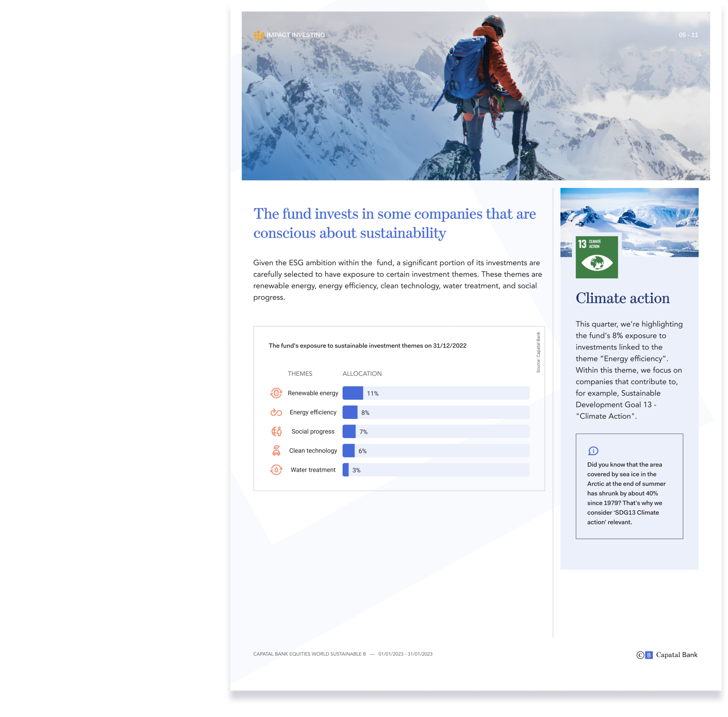Click the Renewable energy theme icon
The height and width of the screenshot is (717, 728).
coord(276,393)
